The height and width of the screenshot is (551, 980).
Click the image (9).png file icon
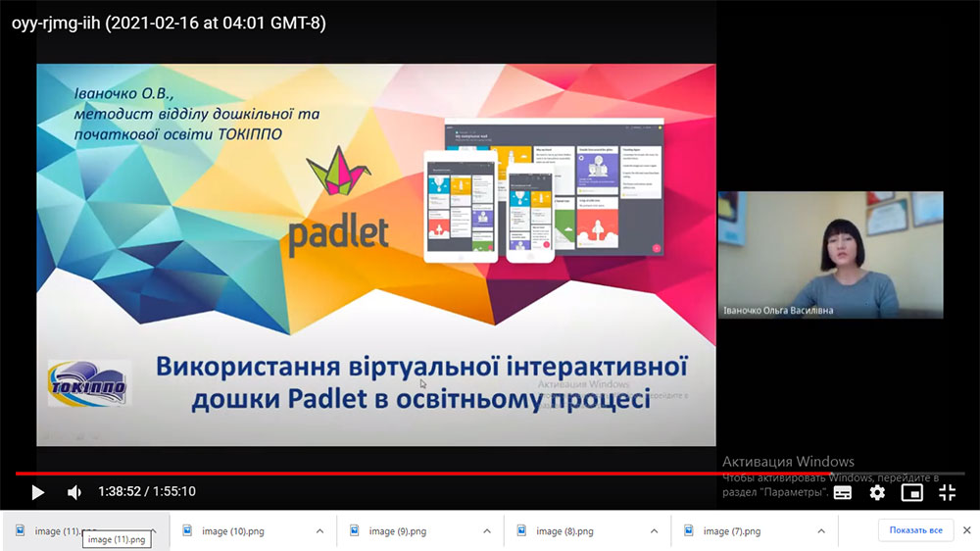tap(355, 530)
